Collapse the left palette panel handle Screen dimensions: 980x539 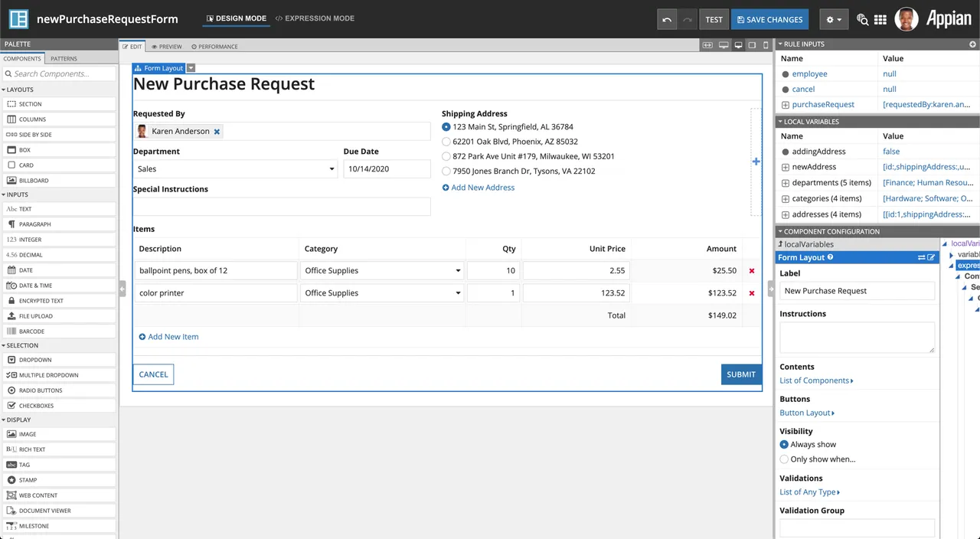coord(122,288)
